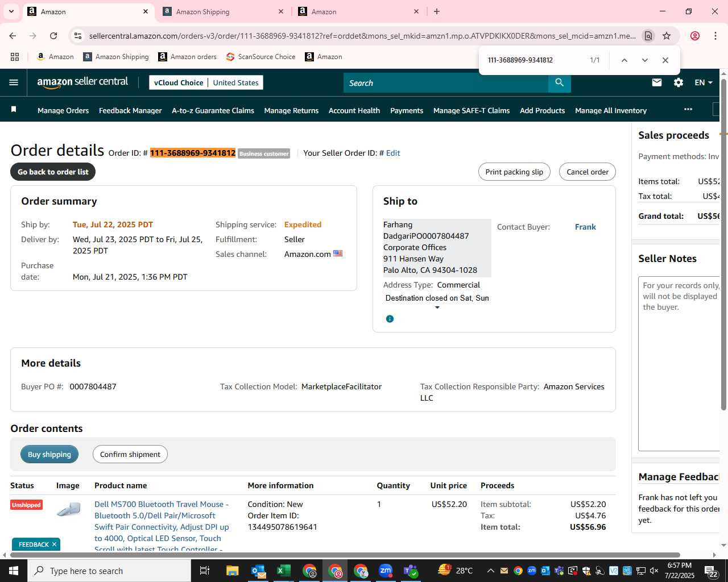Open a new browser tab
728x582 pixels.
pos(437,11)
